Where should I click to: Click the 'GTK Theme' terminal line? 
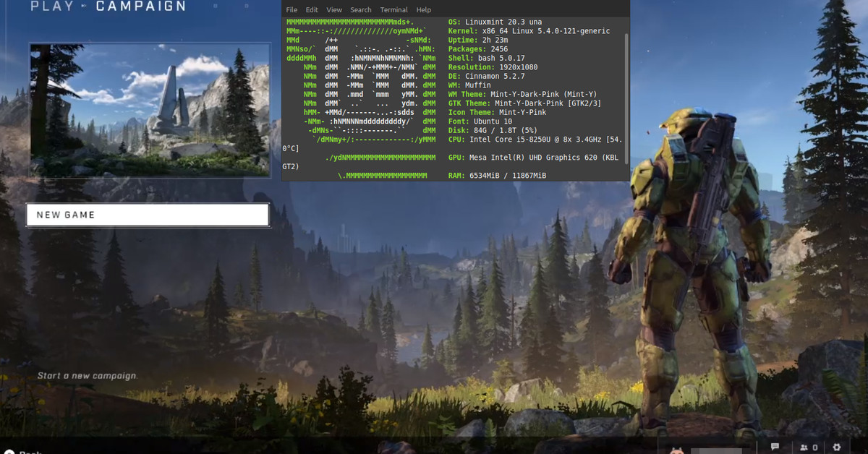coord(524,103)
